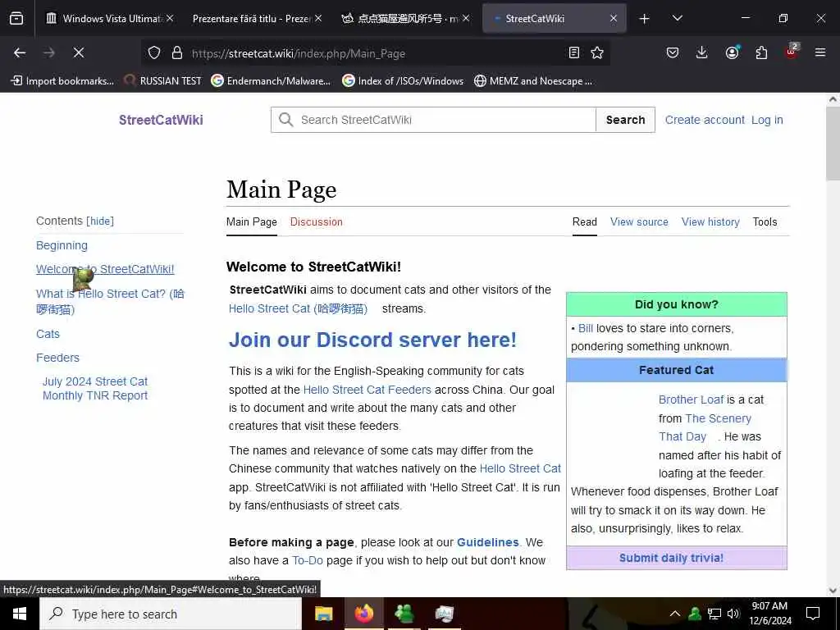Show hidden system tray icons chevron

click(675, 614)
